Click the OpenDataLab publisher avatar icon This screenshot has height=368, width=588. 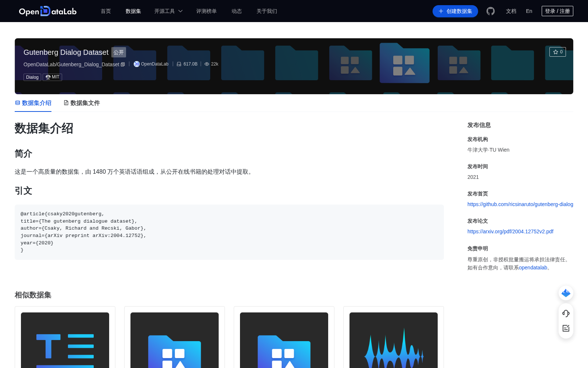[137, 64]
